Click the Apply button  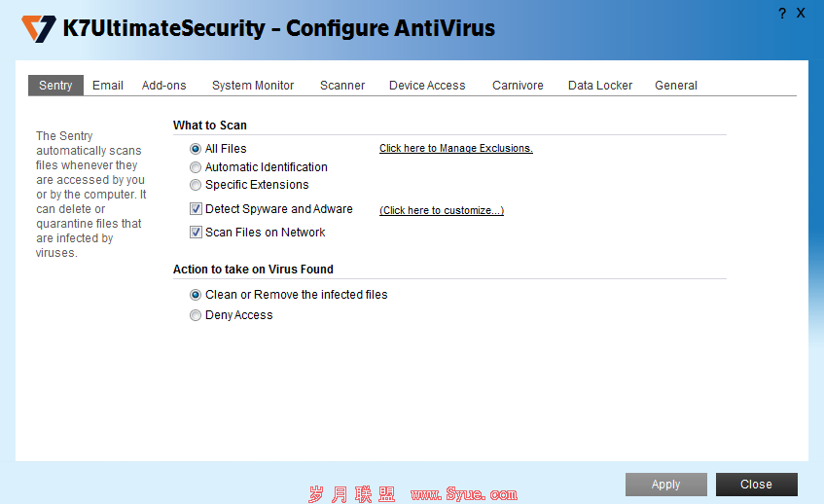click(x=665, y=484)
